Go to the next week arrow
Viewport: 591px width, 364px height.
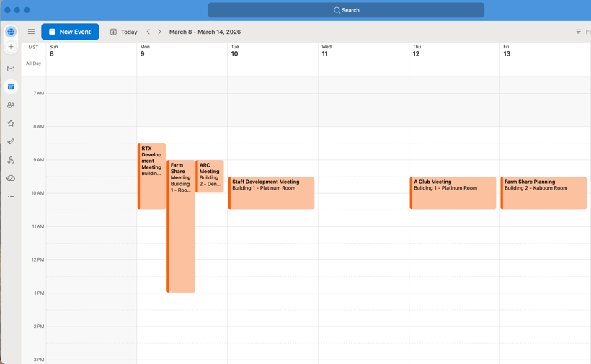coord(159,32)
